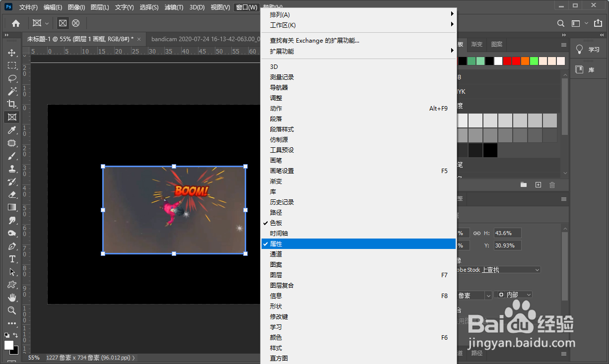Select the Brush tool

point(12,156)
